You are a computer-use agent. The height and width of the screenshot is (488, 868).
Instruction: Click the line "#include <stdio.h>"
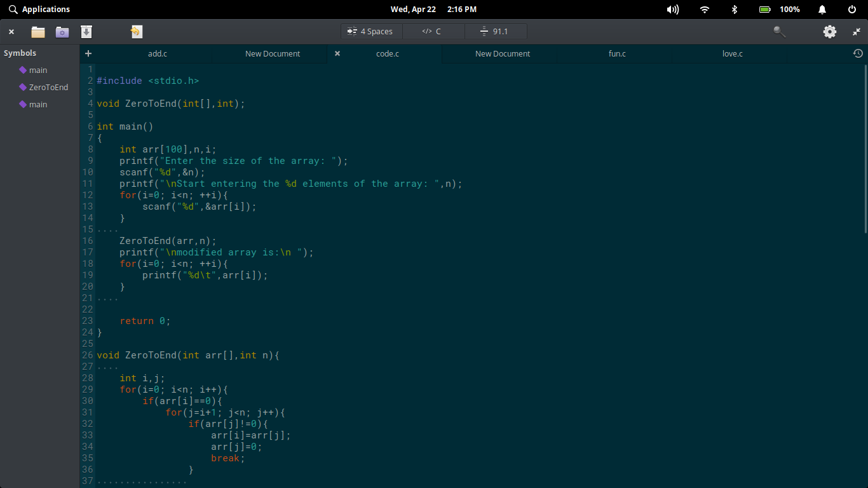(148, 81)
